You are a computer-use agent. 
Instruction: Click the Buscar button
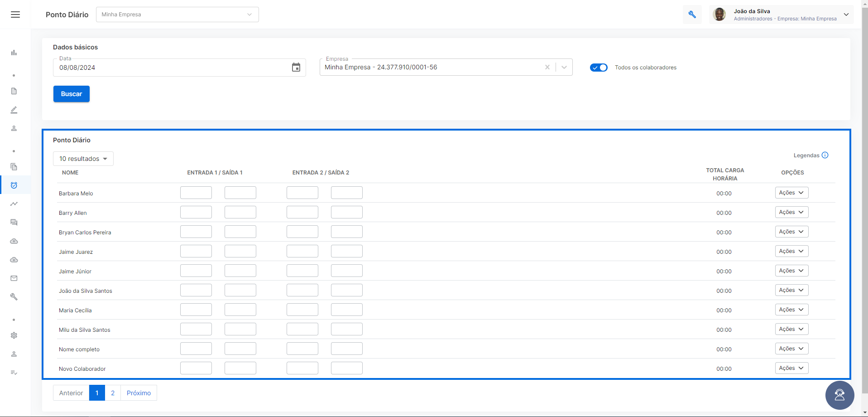(x=72, y=94)
